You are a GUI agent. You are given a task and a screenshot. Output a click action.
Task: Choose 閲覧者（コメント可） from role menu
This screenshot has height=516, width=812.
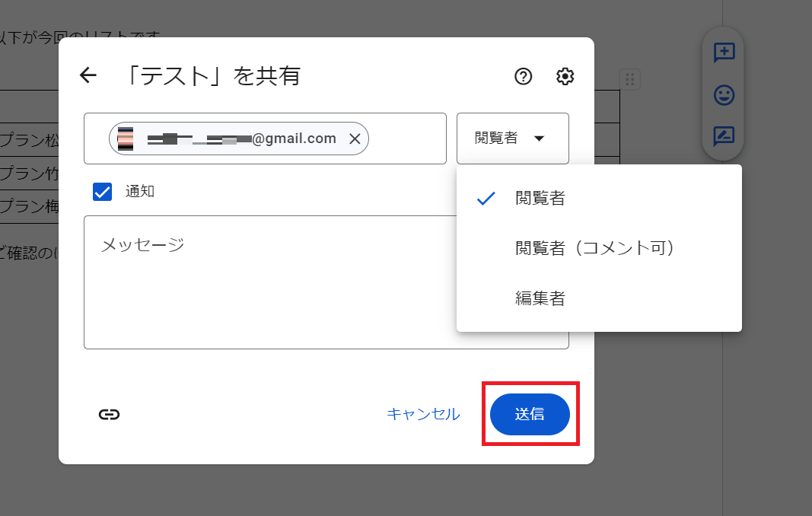coord(595,248)
